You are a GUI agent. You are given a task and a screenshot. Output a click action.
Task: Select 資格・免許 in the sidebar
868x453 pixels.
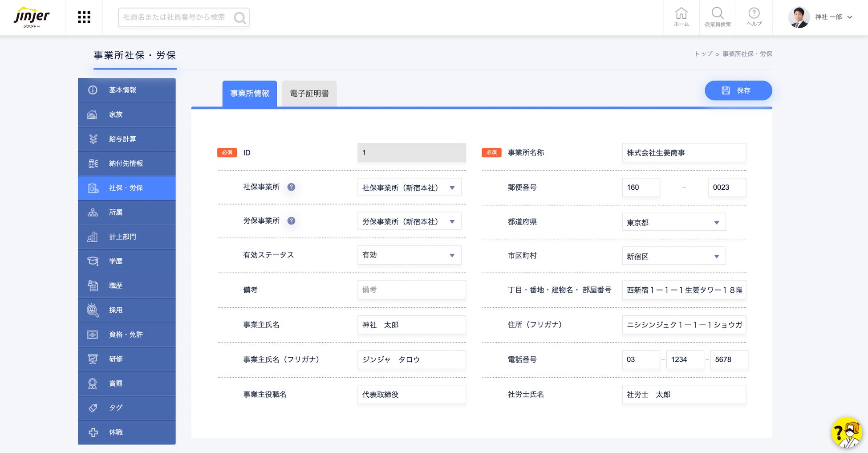[x=127, y=335]
